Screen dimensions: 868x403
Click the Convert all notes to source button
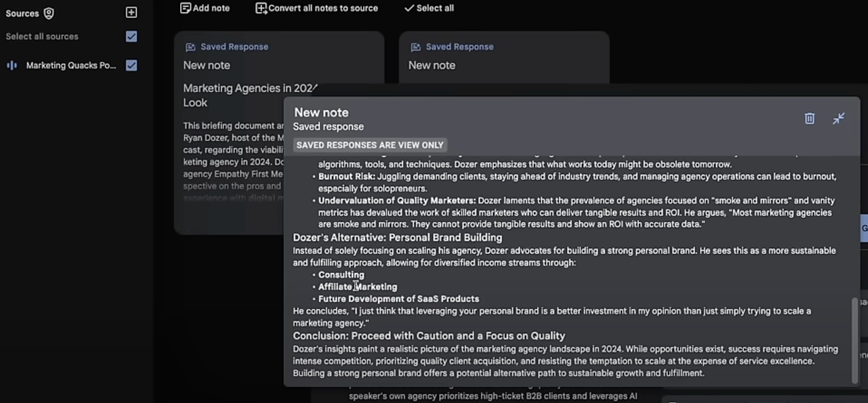(x=317, y=8)
